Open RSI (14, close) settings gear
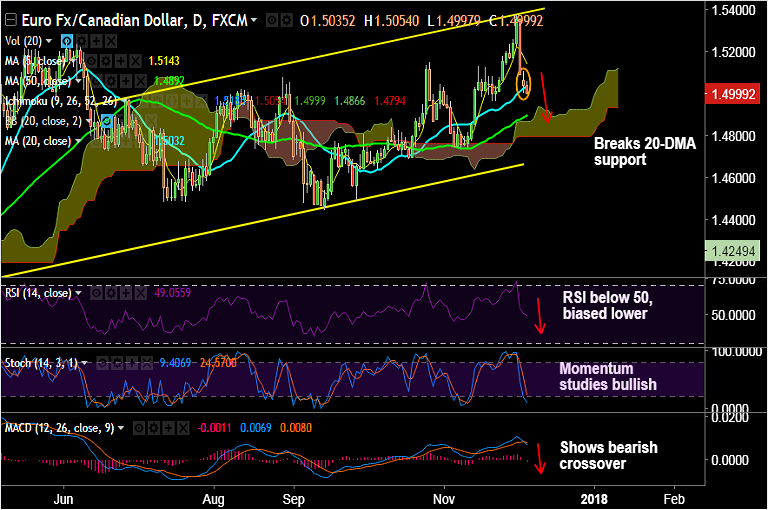Screen dimensions: 768x510 pos(111,293)
